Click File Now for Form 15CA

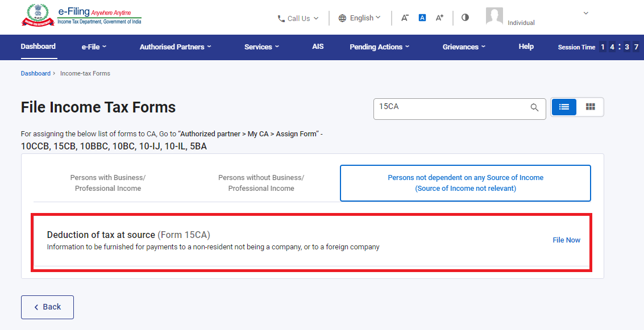566,240
